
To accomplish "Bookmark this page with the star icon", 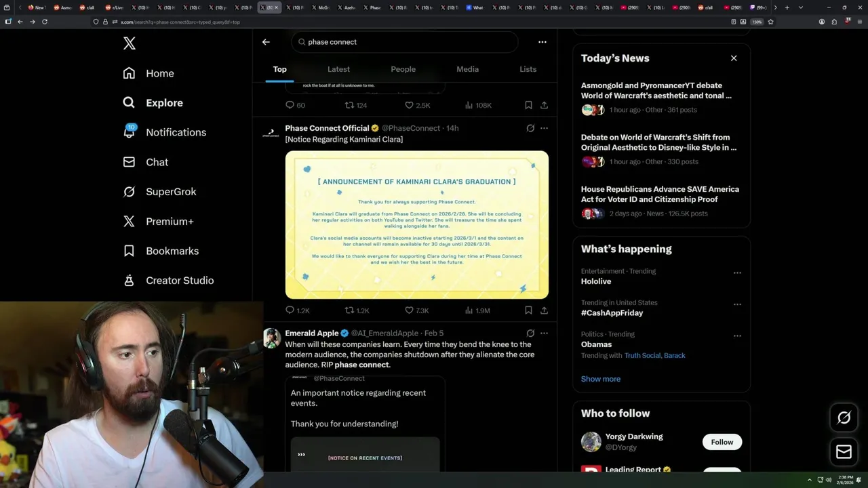I will (x=771, y=22).
